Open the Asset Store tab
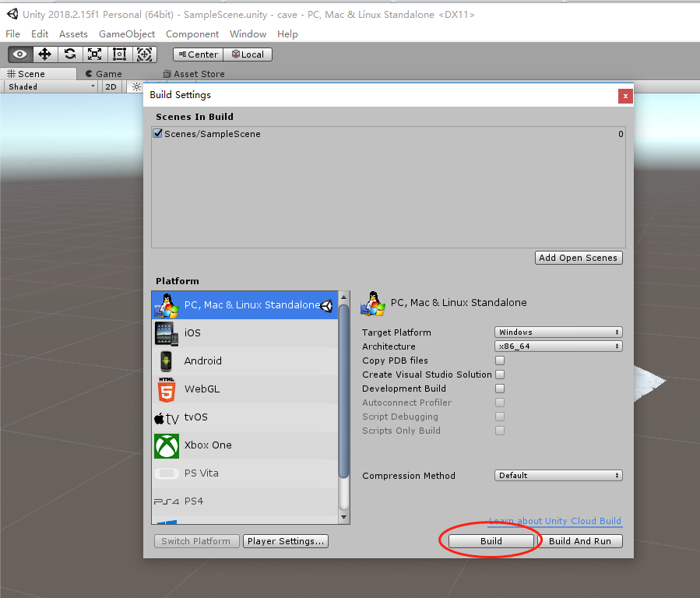 pyautogui.click(x=194, y=74)
